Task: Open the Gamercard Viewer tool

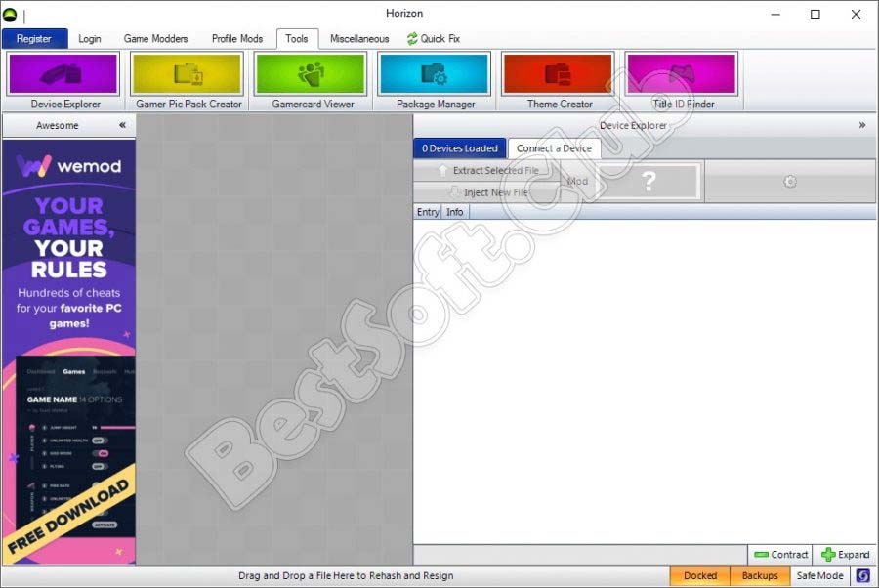Action: (311, 74)
